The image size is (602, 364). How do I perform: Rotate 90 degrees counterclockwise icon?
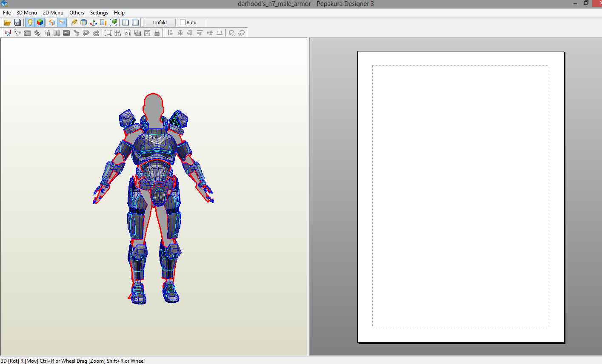coord(232,33)
